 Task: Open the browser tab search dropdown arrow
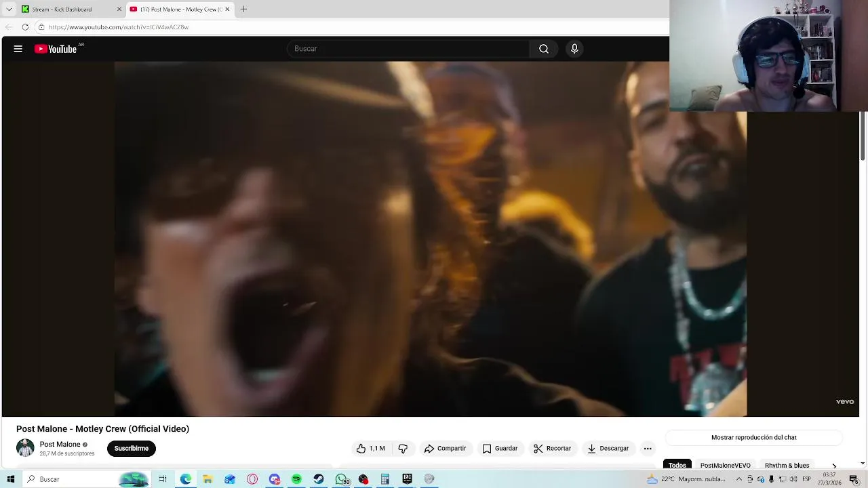pyautogui.click(x=9, y=9)
